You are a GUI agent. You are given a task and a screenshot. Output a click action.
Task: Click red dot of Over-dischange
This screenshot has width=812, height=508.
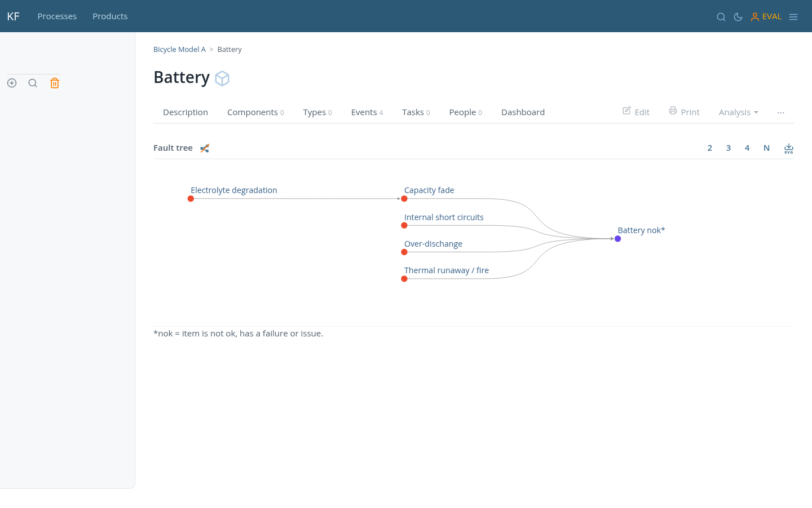(x=404, y=252)
